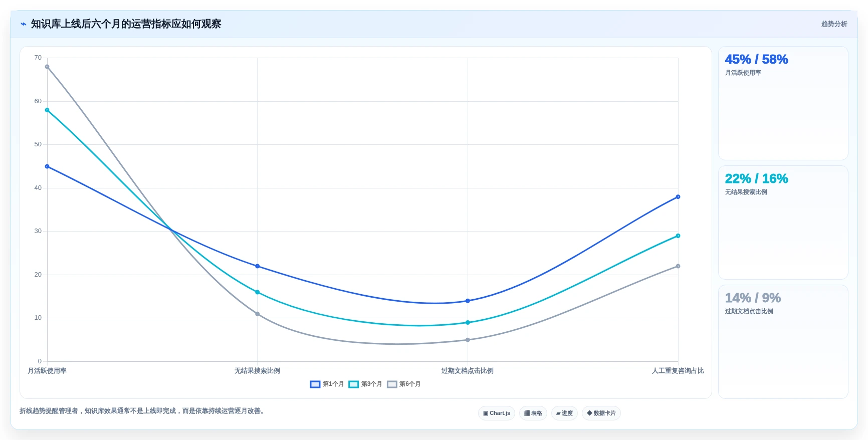The image size is (868, 440).
Task: Select the 进度 chip
Action: point(564,413)
